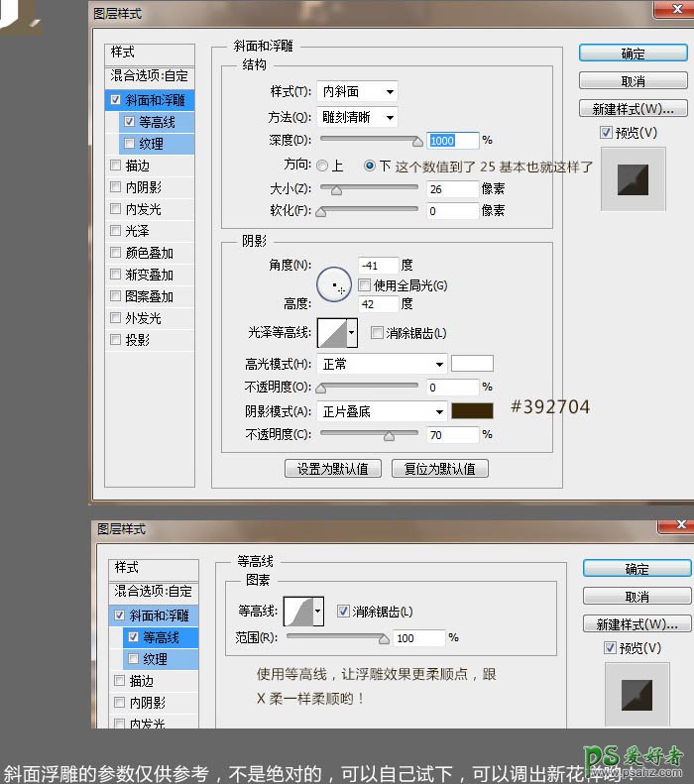Click 确定 button in upper dialog
The image size is (694, 784).
[x=633, y=53]
